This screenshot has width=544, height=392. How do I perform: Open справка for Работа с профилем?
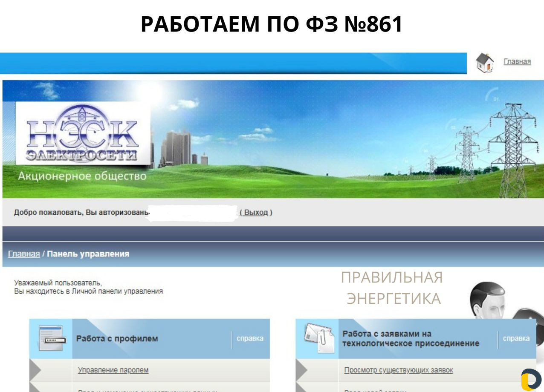point(250,339)
